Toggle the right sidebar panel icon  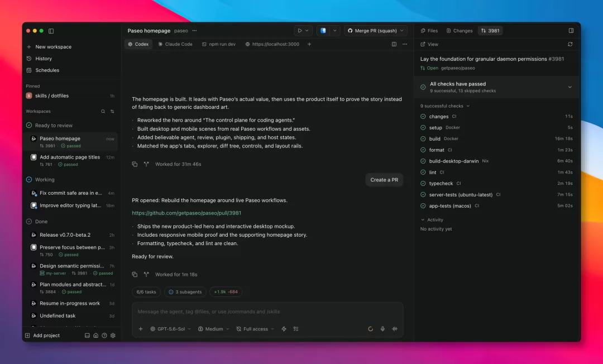[x=571, y=31]
